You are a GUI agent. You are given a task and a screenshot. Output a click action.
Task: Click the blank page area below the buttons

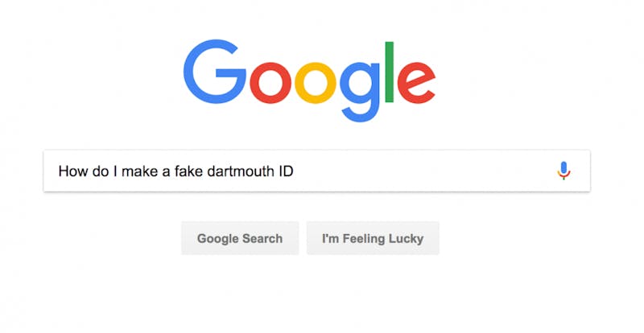point(322,298)
